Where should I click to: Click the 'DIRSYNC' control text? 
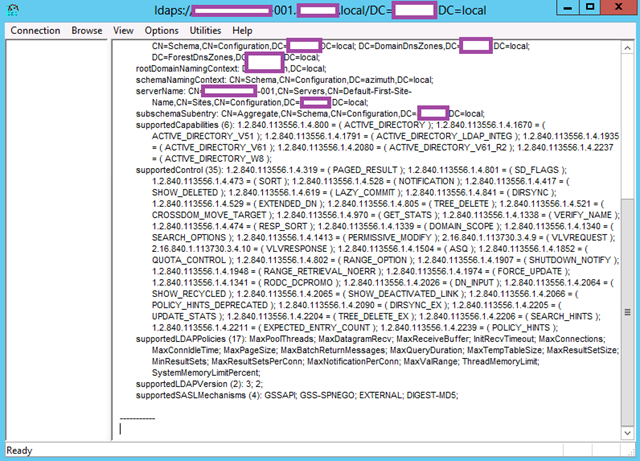pyautogui.click(x=530, y=192)
